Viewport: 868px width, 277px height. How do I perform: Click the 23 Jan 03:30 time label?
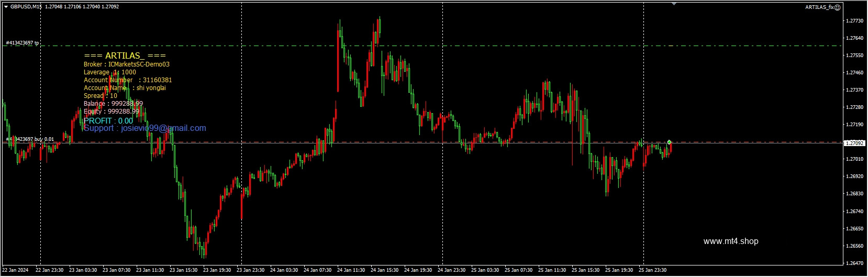coord(83,271)
